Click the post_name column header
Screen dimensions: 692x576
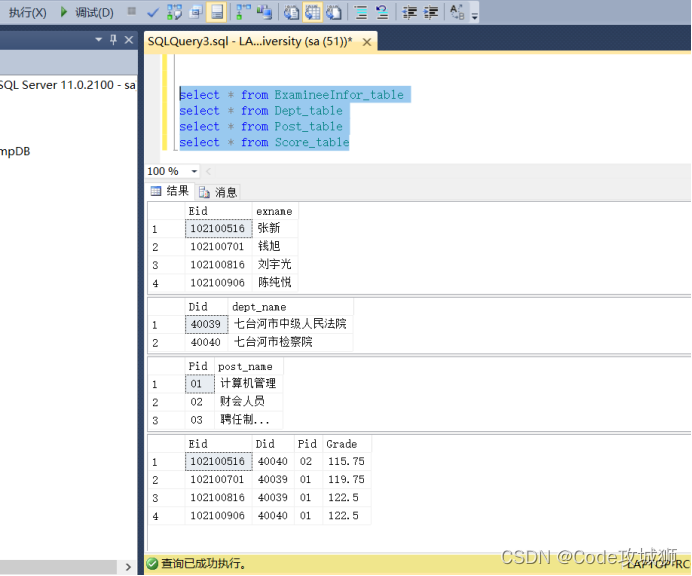point(248,366)
